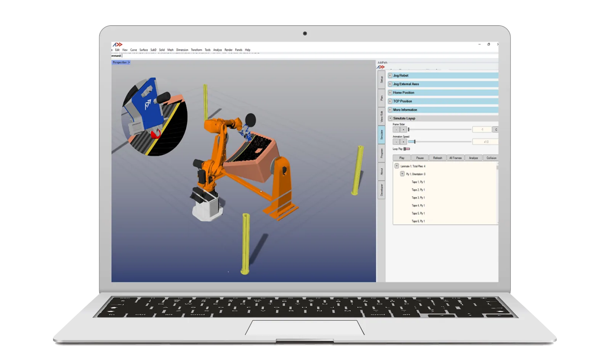Open the Surface menu

tap(143, 50)
